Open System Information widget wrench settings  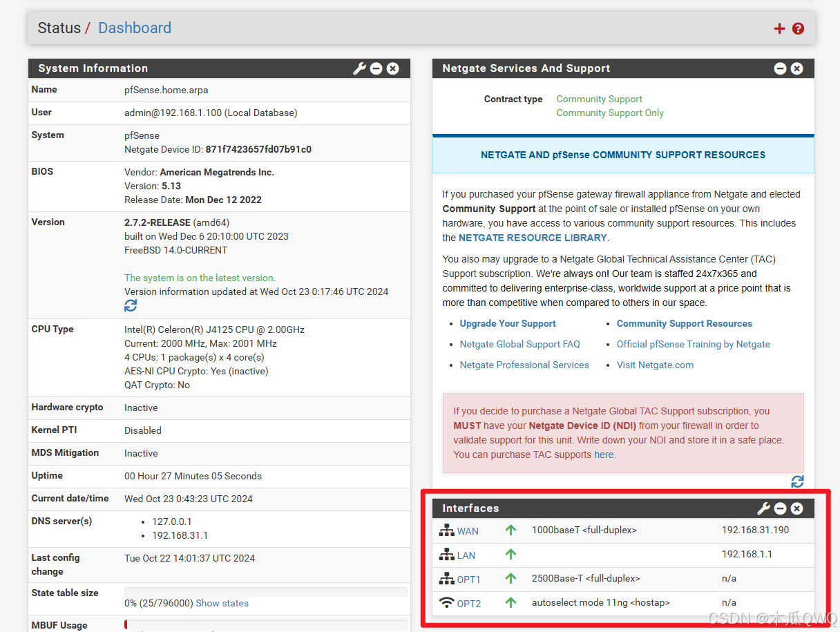coord(359,68)
